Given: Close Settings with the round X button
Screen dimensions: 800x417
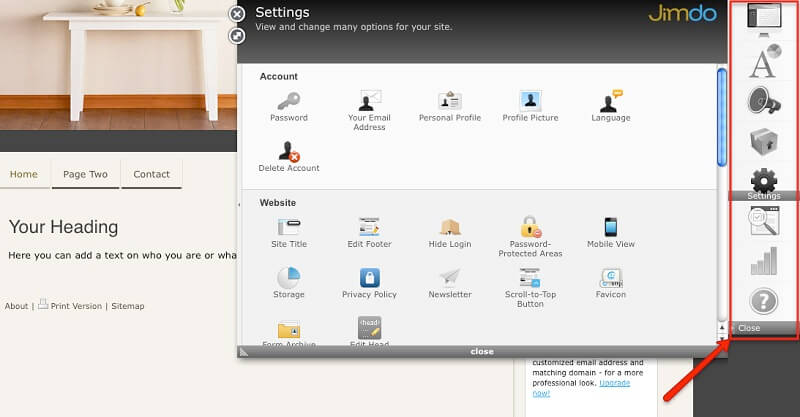Looking at the screenshot, I should [x=237, y=14].
